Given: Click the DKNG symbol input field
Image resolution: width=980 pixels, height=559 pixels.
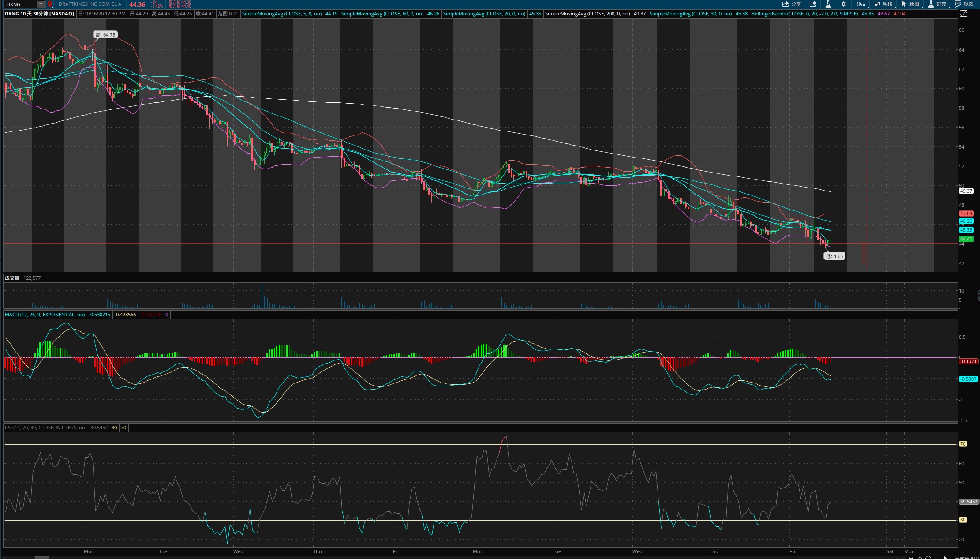Looking at the screenshot, I should (x=20, y=4).
